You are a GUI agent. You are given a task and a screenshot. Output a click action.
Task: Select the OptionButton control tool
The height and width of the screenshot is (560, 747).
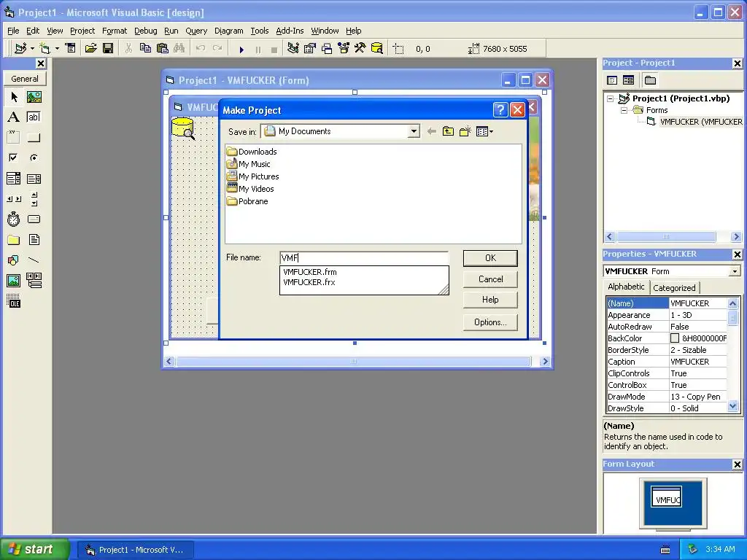(34, 157)
